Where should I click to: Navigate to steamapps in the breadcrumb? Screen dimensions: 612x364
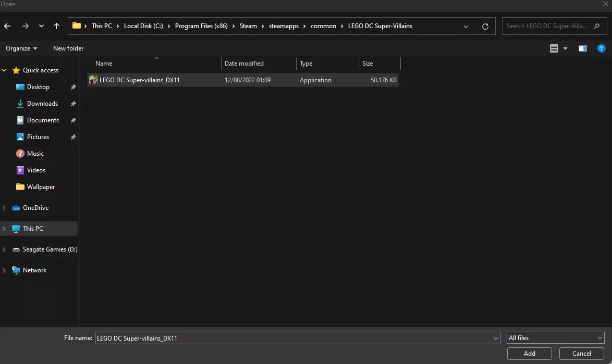284,26
